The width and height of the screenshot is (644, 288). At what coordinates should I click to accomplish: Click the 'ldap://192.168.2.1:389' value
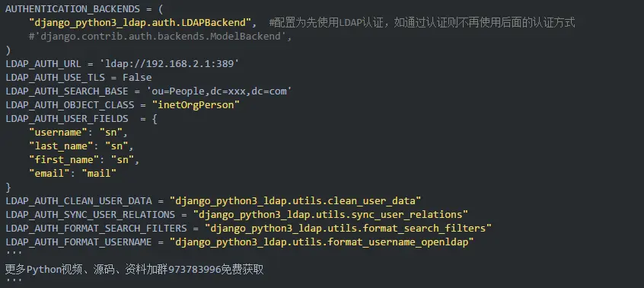(x=170, y=64)
